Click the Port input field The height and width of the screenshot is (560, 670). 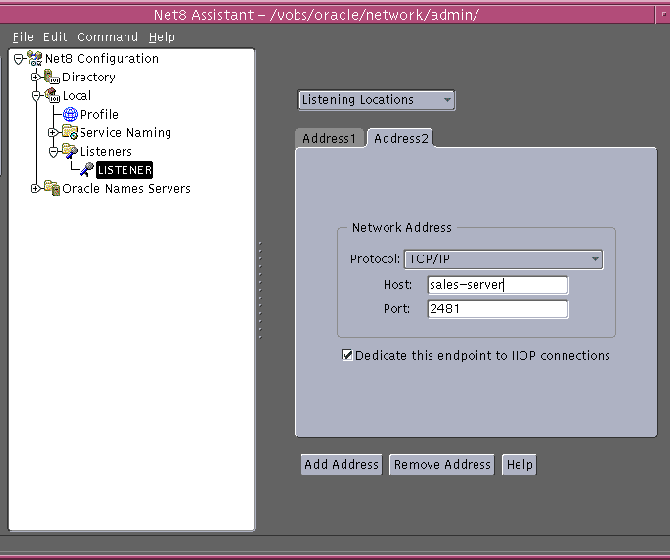pos(498,309)
